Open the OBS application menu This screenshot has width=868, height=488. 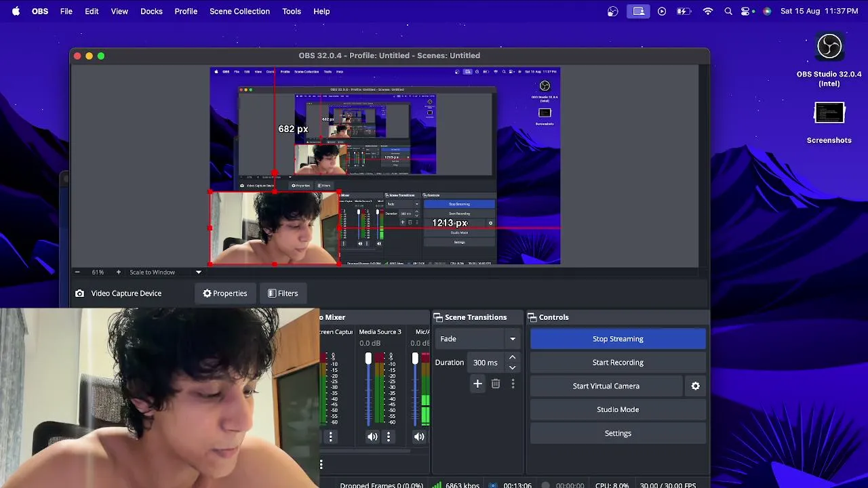click(x=40, y=11)
